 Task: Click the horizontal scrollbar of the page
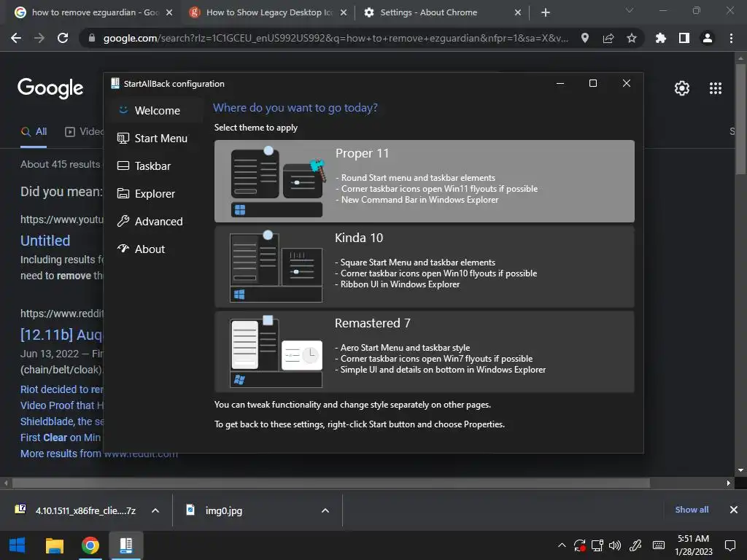point(331,483)
